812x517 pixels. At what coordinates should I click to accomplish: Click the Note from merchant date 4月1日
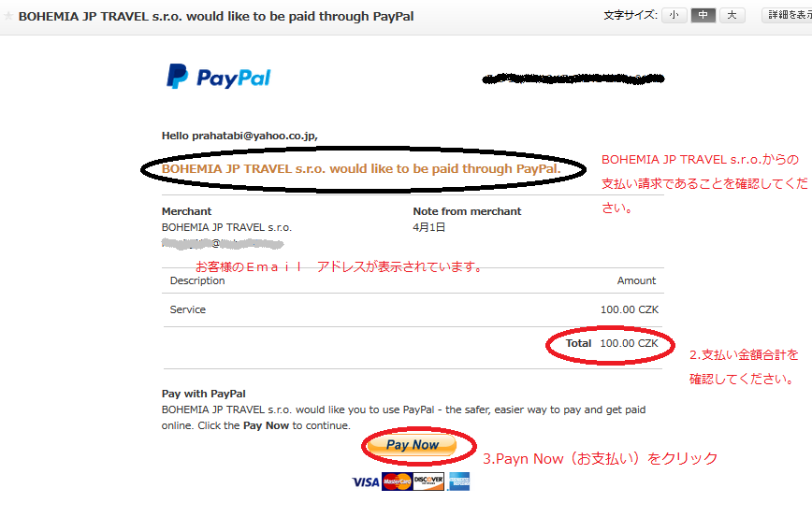[428, 227]
